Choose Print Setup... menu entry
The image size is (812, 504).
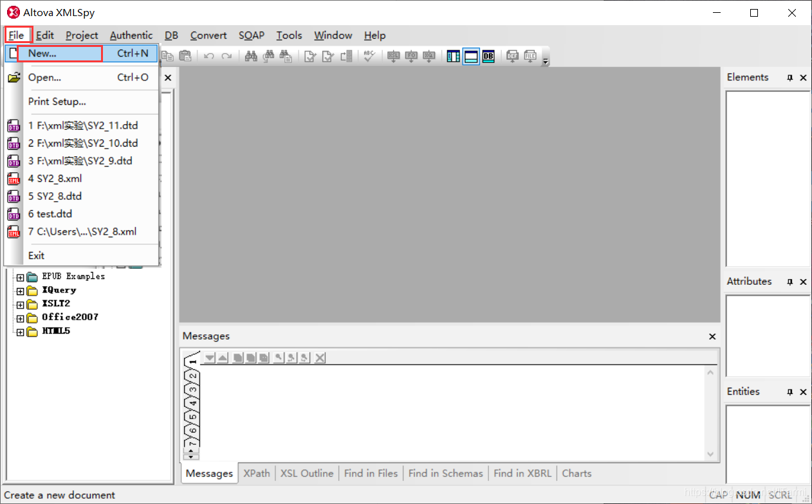tap(81, 102)
